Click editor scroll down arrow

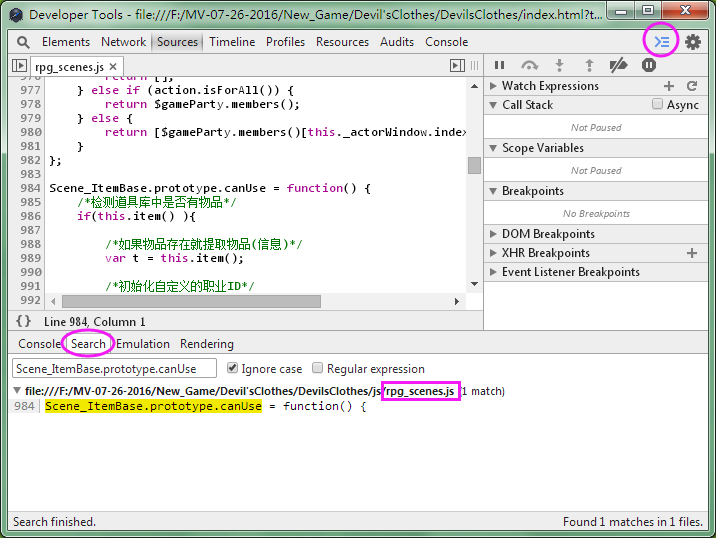point(474,284)
